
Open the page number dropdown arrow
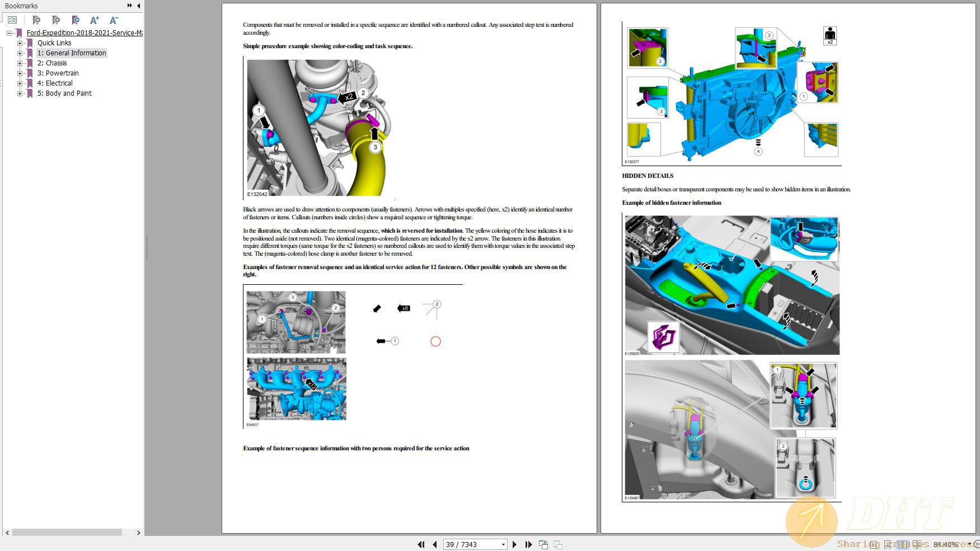tap(503, 544)
